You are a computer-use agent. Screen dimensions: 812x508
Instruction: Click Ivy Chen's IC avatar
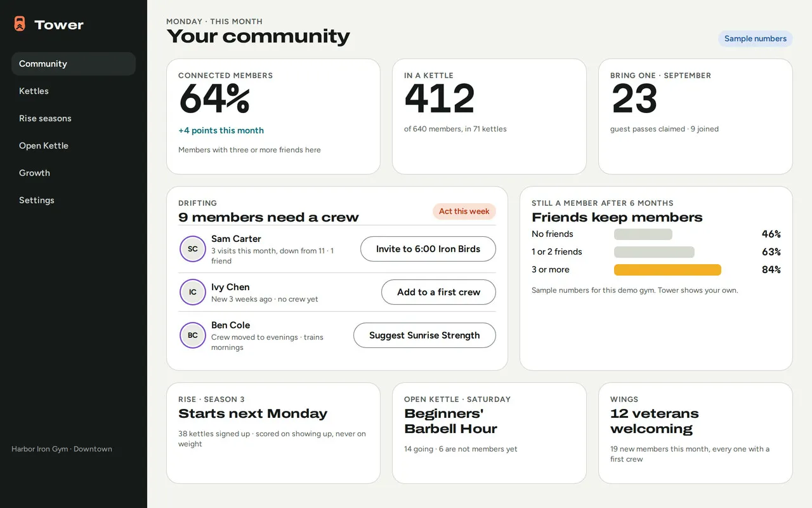tap(193, 292)
